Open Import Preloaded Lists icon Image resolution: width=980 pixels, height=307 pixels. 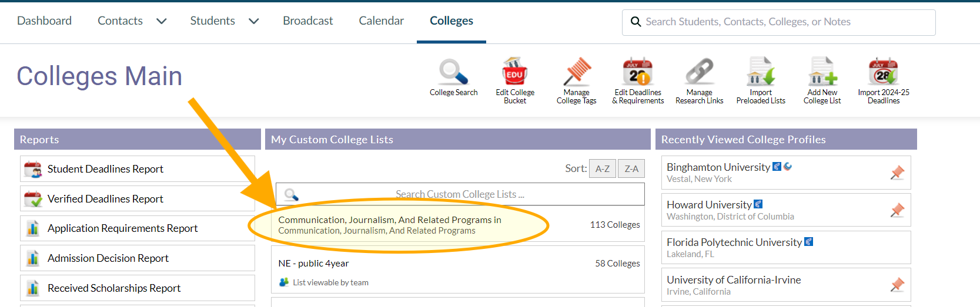761,73
